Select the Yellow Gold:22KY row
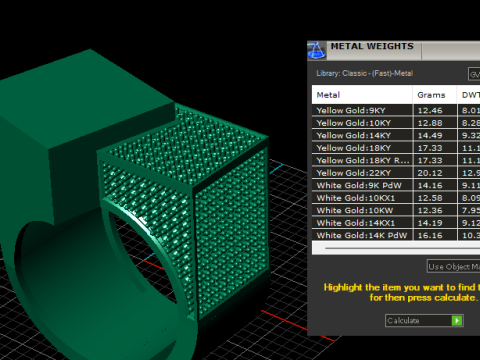480x360 pixels. click(396, 173)
